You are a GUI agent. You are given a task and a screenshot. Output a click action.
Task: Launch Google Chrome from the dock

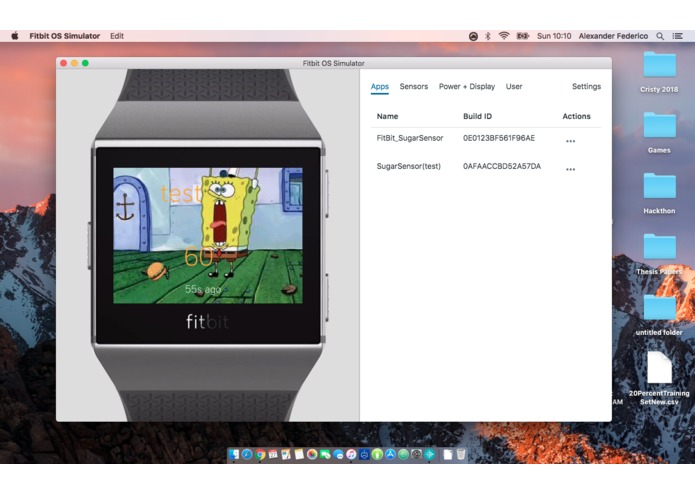tap(260, 454)
